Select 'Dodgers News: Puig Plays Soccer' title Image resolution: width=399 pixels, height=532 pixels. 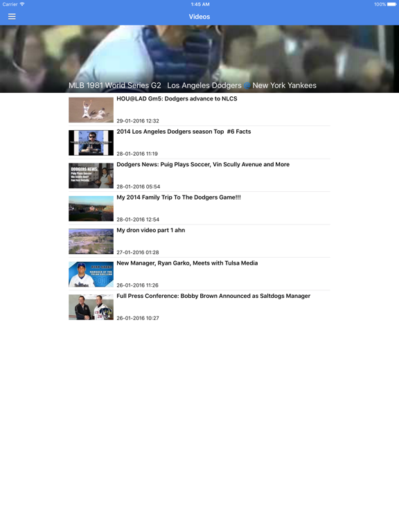[203, 165]
